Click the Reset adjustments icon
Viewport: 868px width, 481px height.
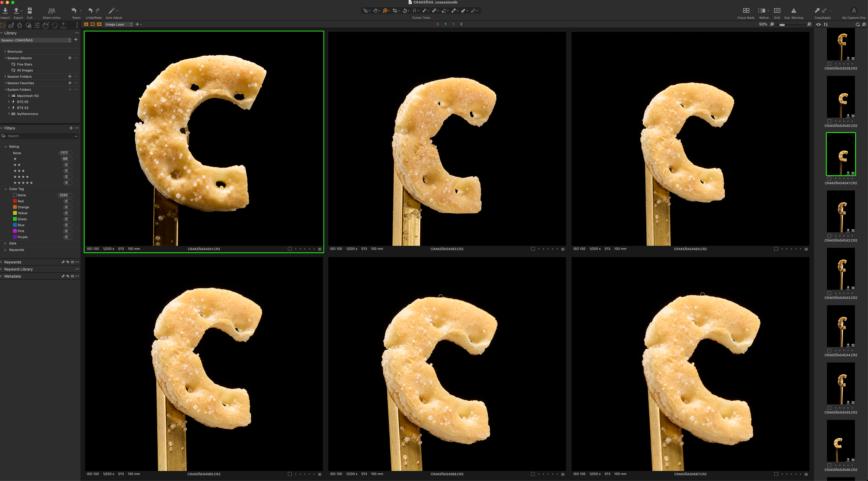tap(74, 11)
